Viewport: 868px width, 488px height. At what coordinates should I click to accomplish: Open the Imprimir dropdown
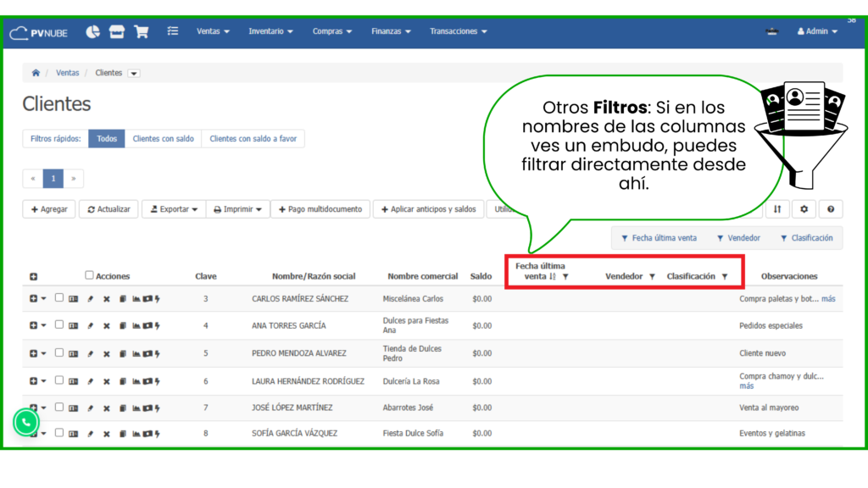coord(237,209)
